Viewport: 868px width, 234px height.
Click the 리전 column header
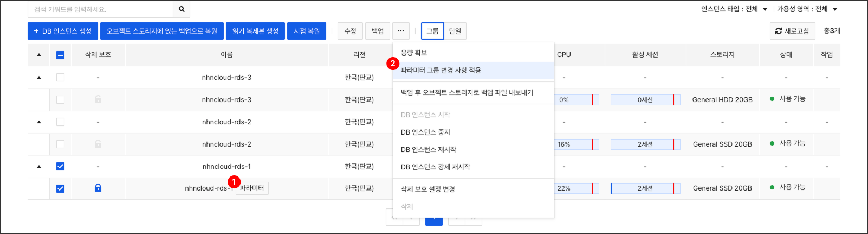pos(359,55)
